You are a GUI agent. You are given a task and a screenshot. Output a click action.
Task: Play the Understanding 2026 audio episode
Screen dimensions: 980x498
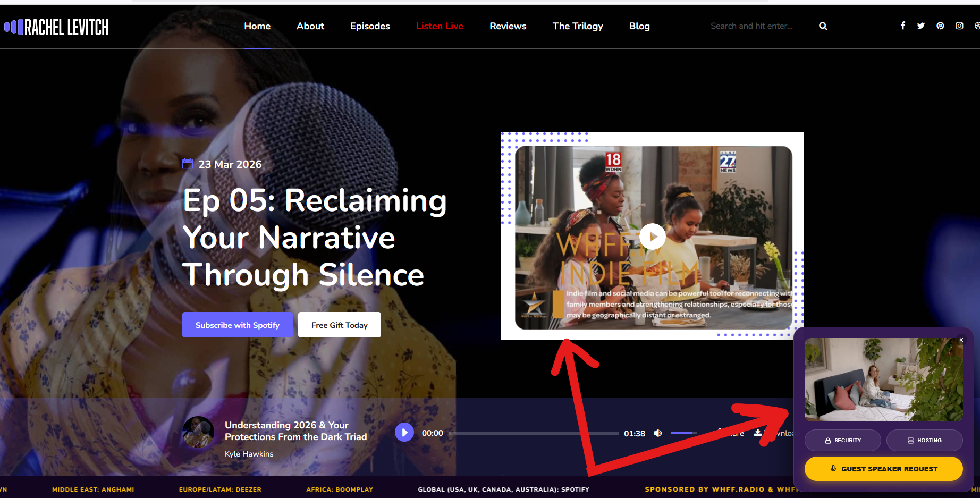[404, 433]
